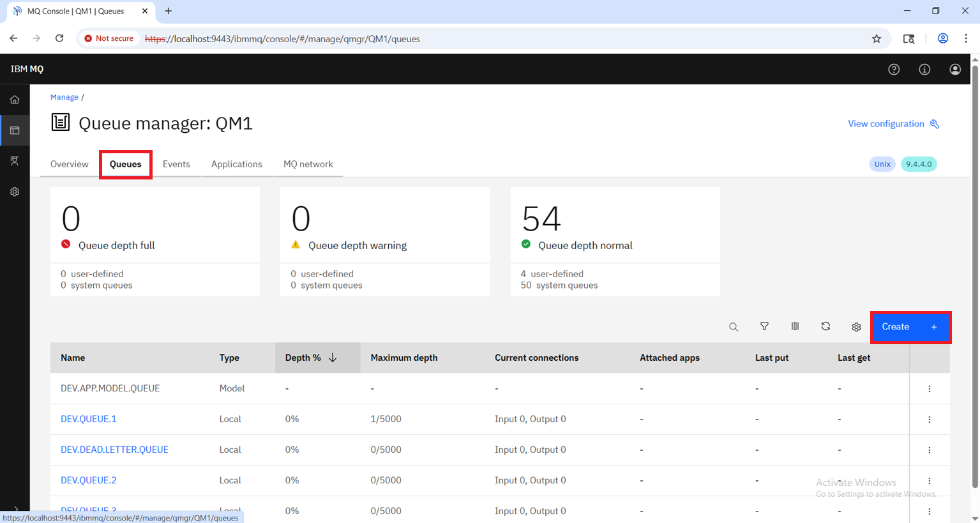Switch to the Overview tab
Image resolution: width=980 pixels, height=523 pixels.
[x=70, y=164]
